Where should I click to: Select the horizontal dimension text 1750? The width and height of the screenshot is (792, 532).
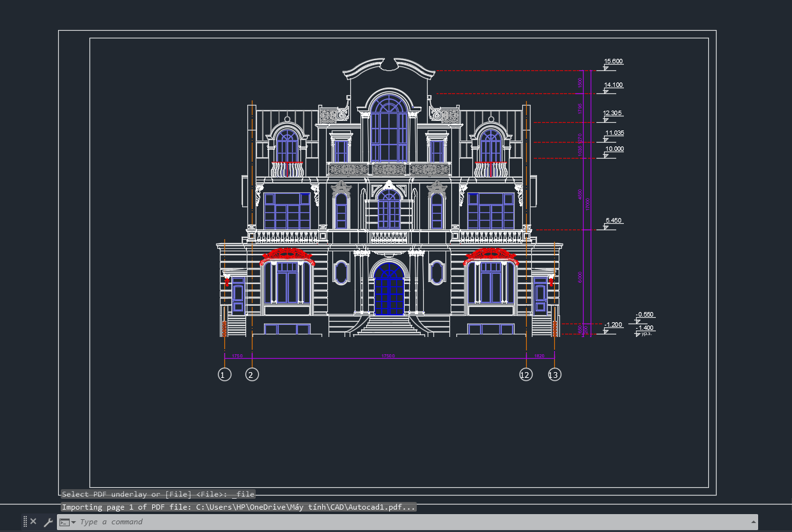(237, 356)
